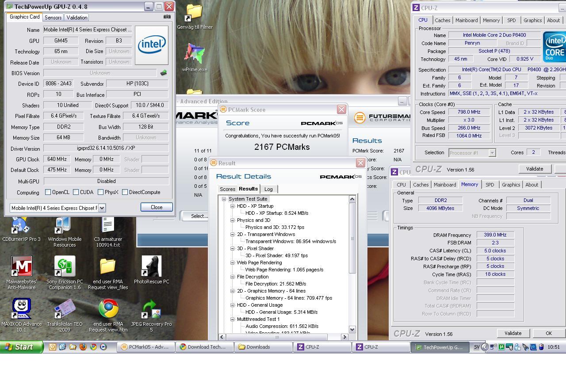Screen dimensions: 566x392
Task: Open end user RMA Request view_files folder
Action: pos(108,273)
